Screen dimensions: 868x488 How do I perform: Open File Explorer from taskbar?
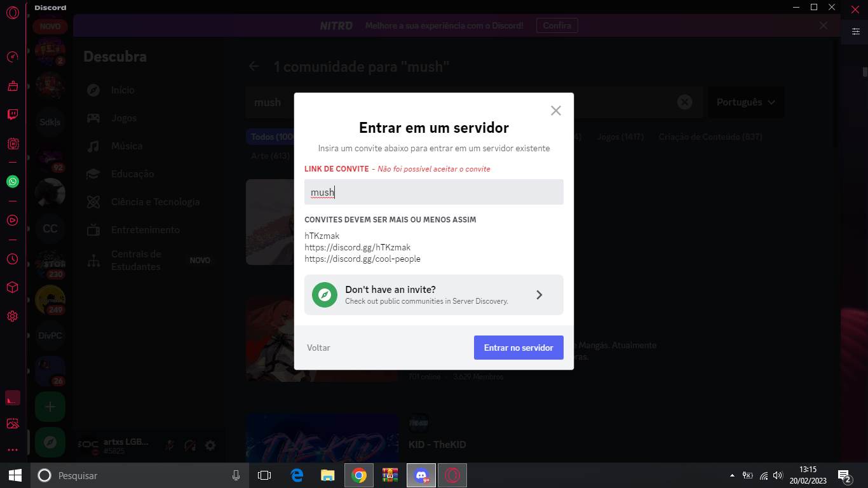tap(327, 475)
